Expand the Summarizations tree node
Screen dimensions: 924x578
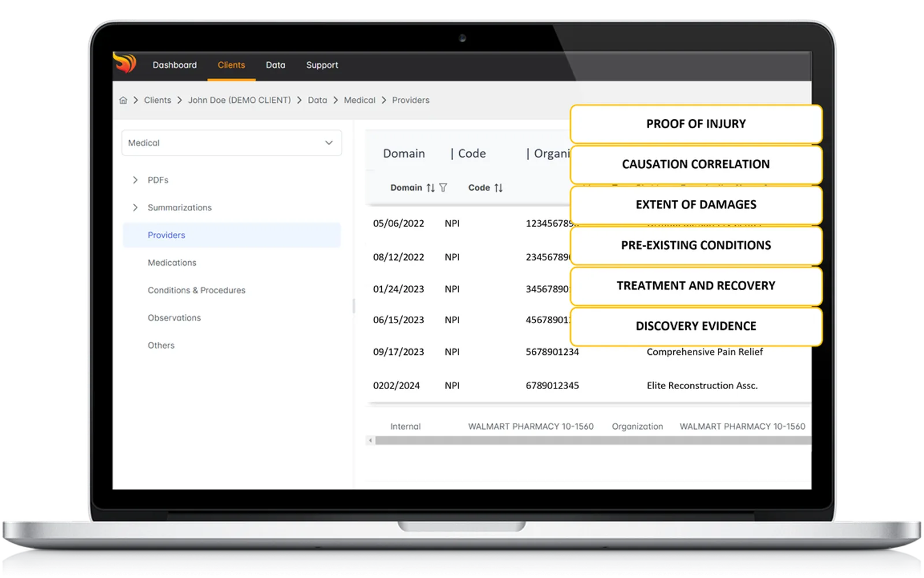point(135,208)
